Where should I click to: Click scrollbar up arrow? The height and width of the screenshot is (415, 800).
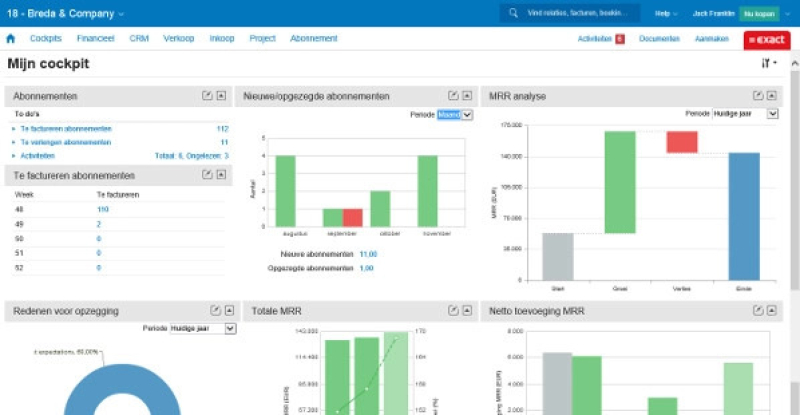(795, 63)
